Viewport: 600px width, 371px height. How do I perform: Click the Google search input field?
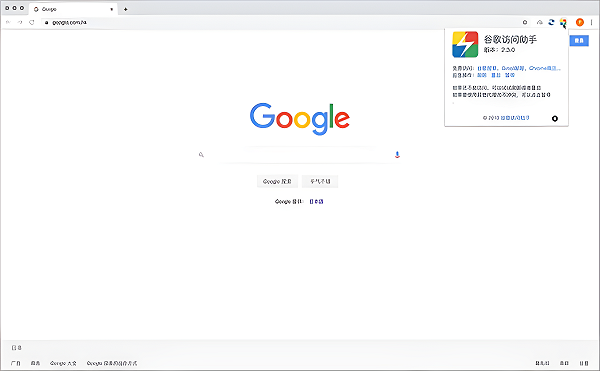click(299, 155)
